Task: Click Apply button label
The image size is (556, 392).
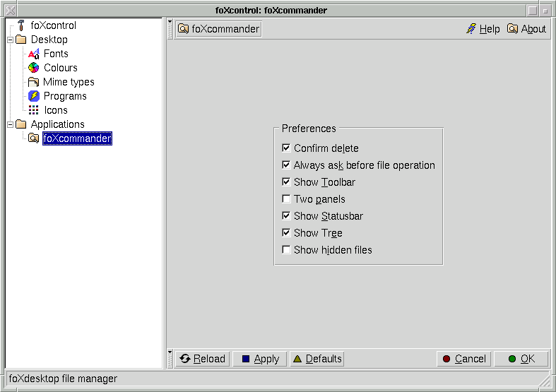Action: (266, 359)
